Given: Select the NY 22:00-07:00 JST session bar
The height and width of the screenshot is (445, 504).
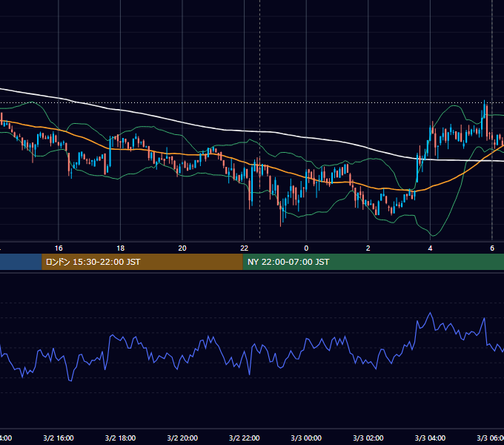Looking at the screenshot, I should [373, 262].
